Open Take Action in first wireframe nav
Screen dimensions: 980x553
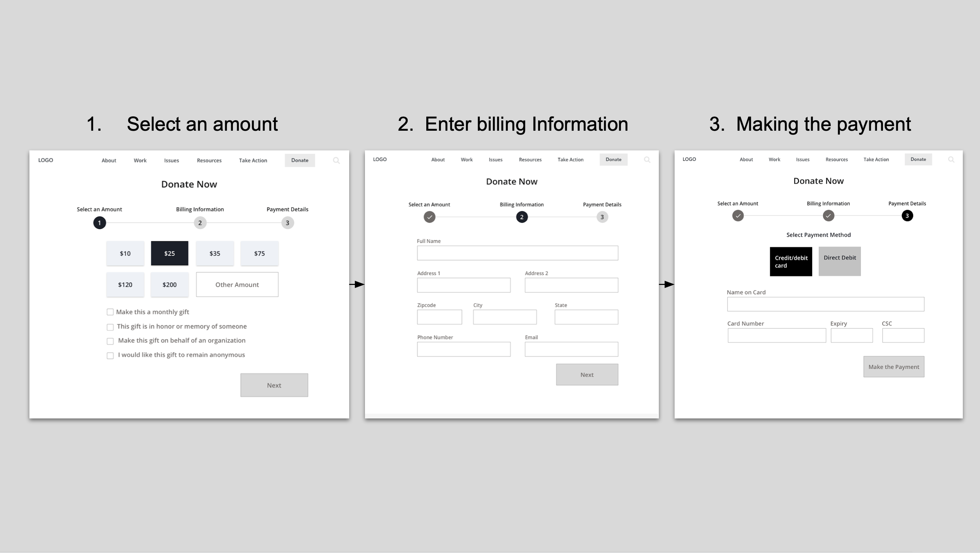[x=253, y=161]
